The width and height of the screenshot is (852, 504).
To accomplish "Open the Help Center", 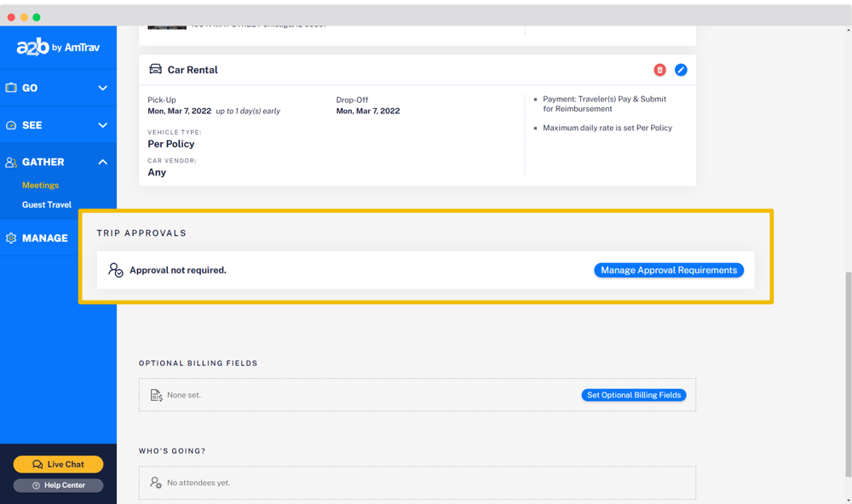I will [58, 485].
